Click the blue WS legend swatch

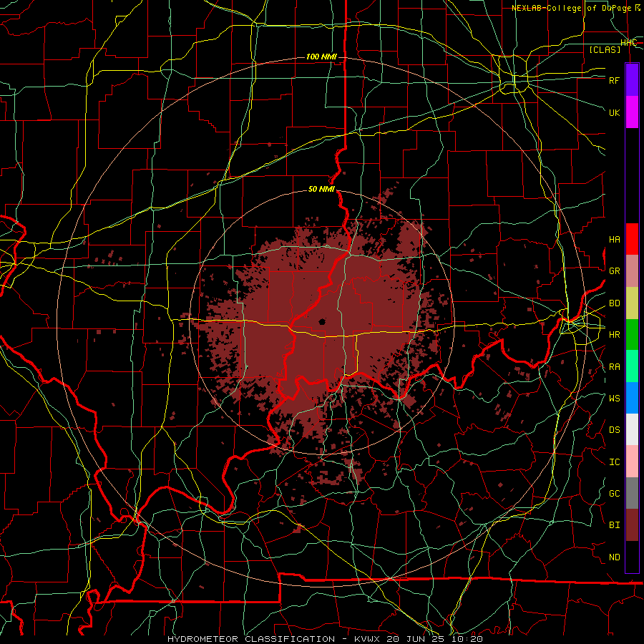(x=632, y=398)
